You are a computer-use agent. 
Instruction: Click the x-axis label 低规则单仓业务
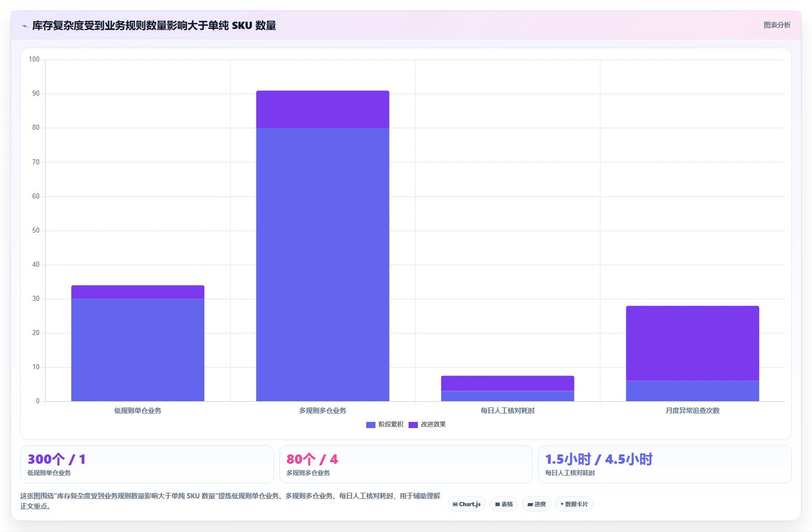click(x=138, y=411)
